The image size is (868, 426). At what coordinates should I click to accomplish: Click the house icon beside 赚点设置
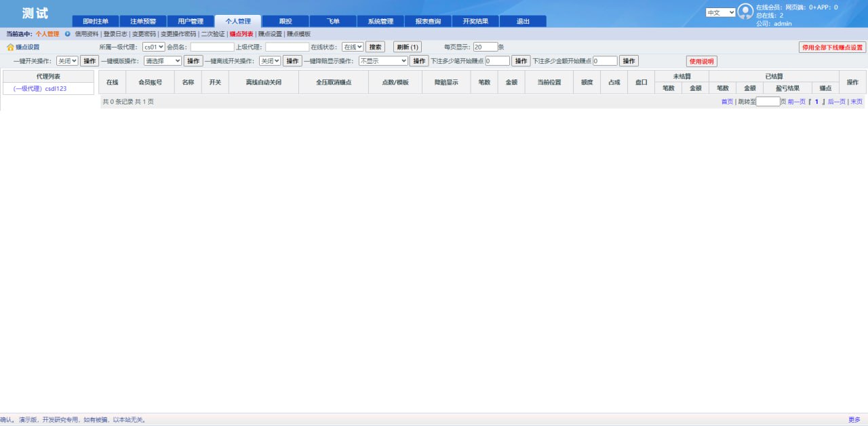10,47
